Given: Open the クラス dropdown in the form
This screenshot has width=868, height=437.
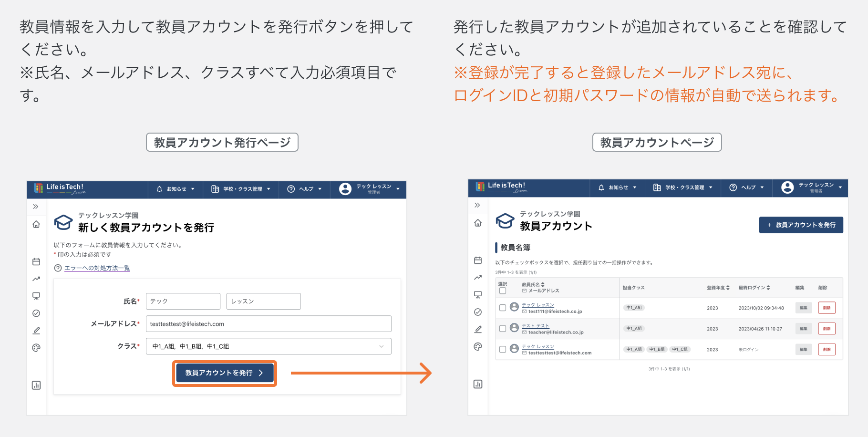Looking at the screenshot, I should coord(269,346).
